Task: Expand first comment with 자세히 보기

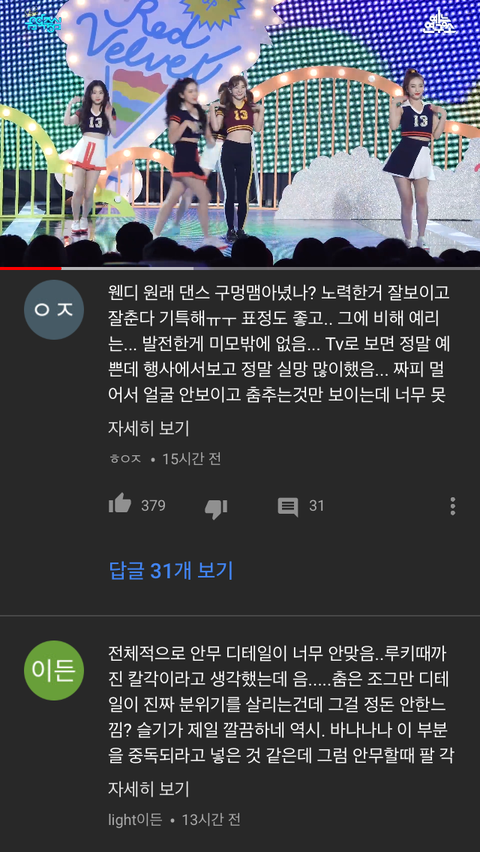Action: [x=148, y=428]
